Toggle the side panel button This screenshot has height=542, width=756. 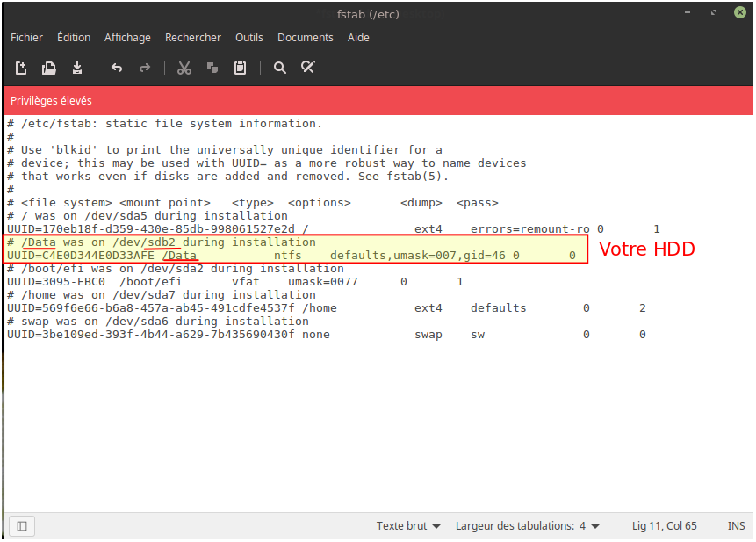pos(22,526)
